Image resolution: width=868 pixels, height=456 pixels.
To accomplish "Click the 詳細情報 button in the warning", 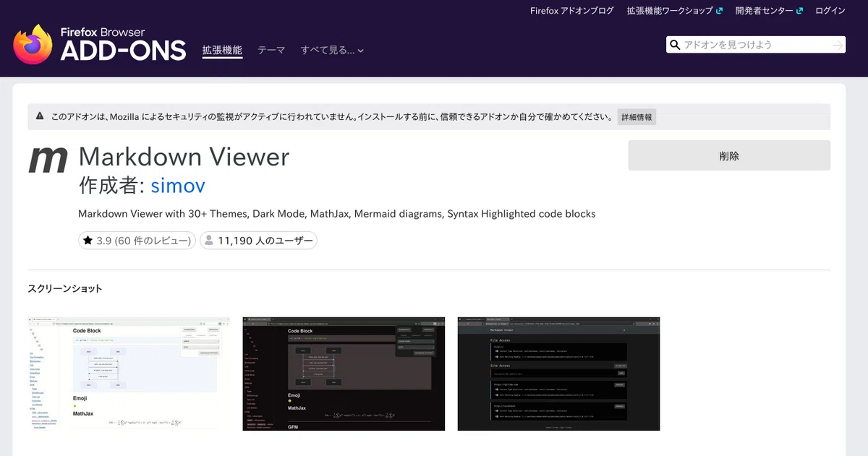I will point(637,117).
